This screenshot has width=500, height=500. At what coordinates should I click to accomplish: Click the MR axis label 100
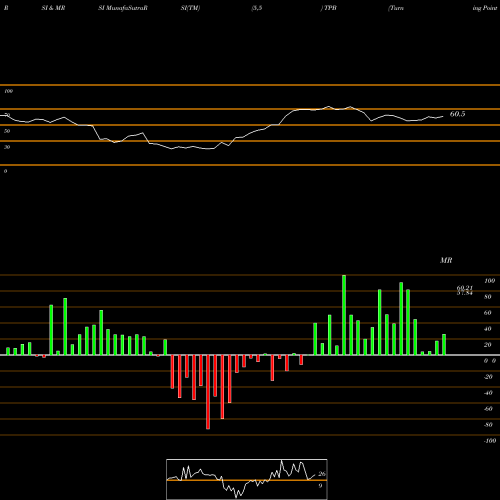(x=489, y=281)
